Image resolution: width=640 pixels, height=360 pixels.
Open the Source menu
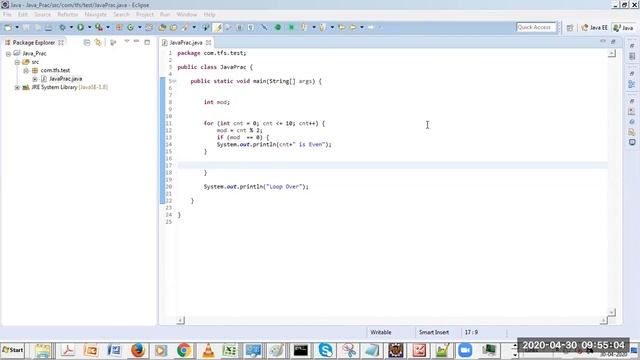click(42, 14)
